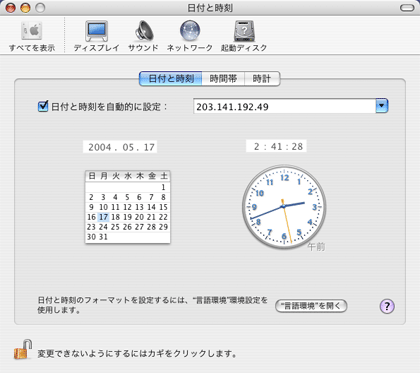Image resolution: width=420 pixels, height=373 pixels.
Task: Select day 14 in the calendar
Action: (151, 207)
